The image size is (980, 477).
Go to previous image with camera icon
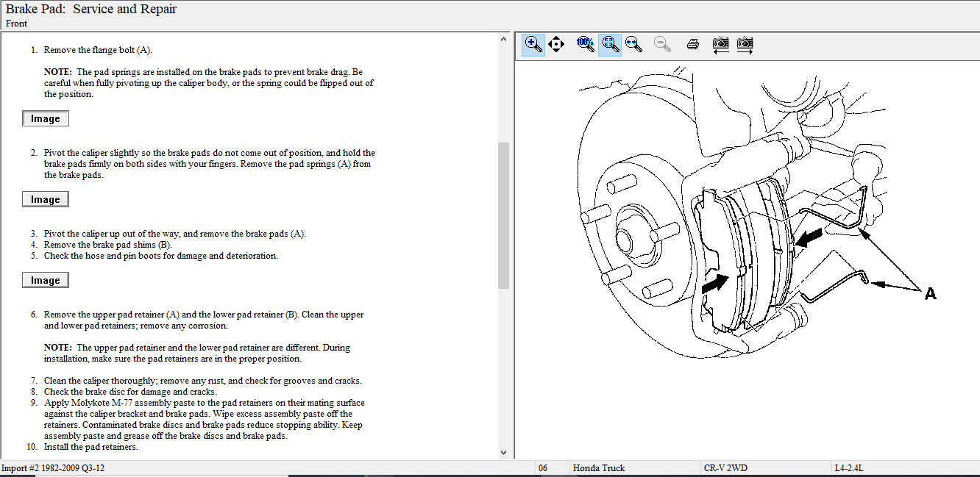coord(721,44)
